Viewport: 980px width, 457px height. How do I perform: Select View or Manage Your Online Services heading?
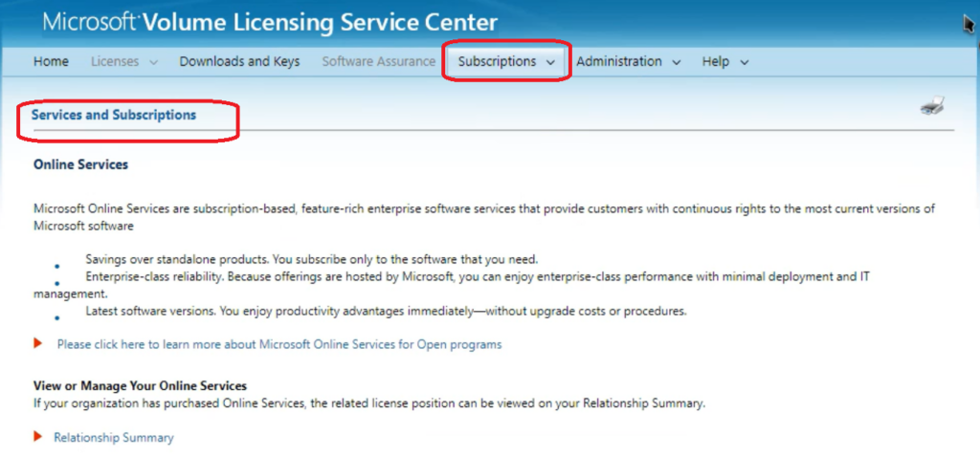click(x=140, y=385)
